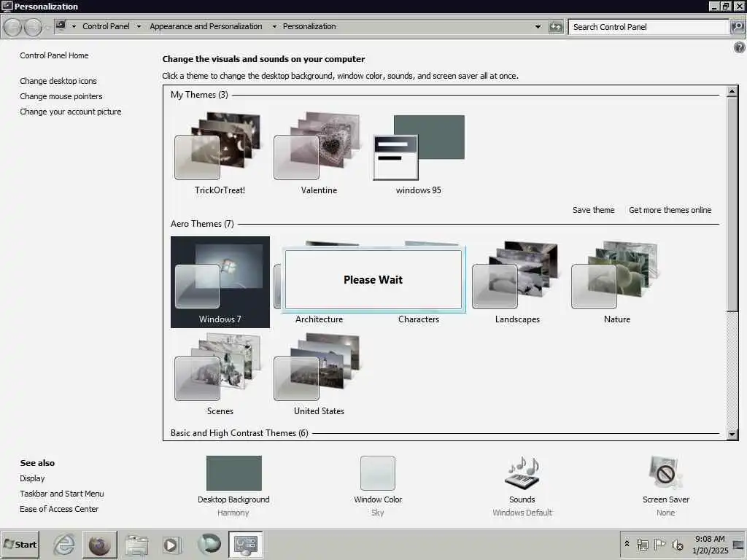Select the United States theme
This screenshot has height=560, width=747.
pos(319,374)
